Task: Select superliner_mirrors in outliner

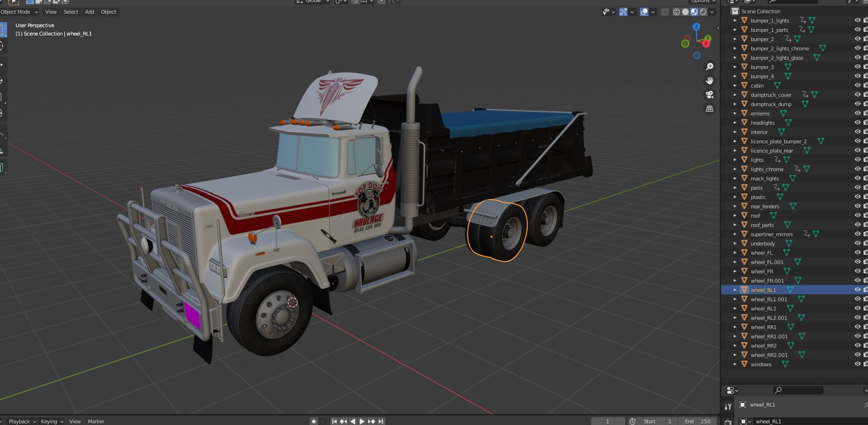Action: tap(772, 234)
